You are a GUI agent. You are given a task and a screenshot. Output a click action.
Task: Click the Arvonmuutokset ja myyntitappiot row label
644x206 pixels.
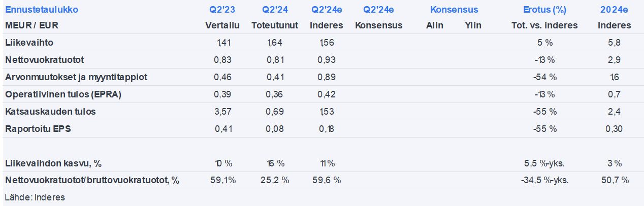[76, 77]
